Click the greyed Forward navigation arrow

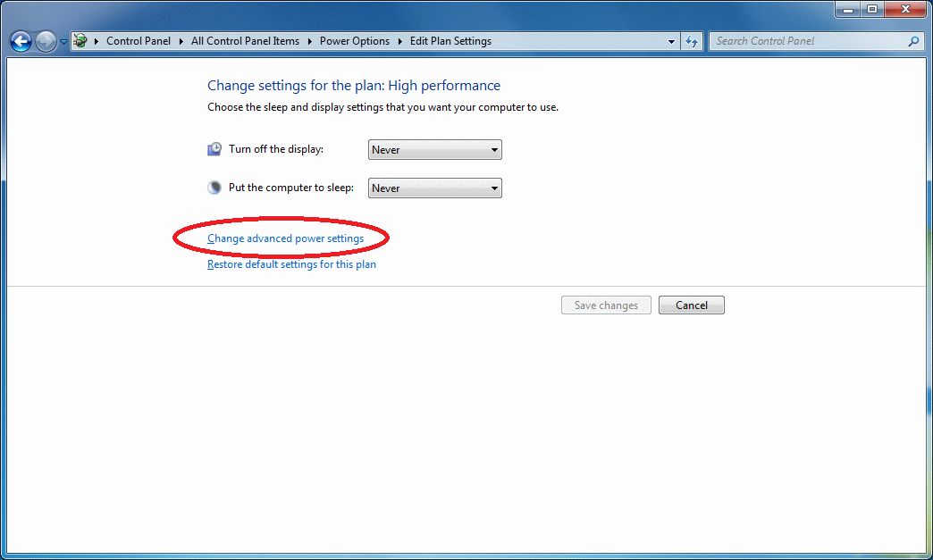click(46, 42)
